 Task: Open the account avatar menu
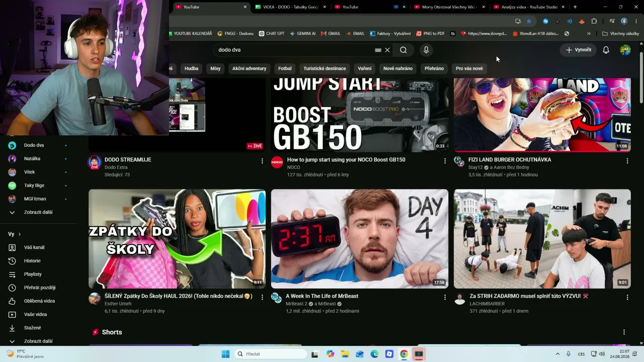[x=625, y=50]
